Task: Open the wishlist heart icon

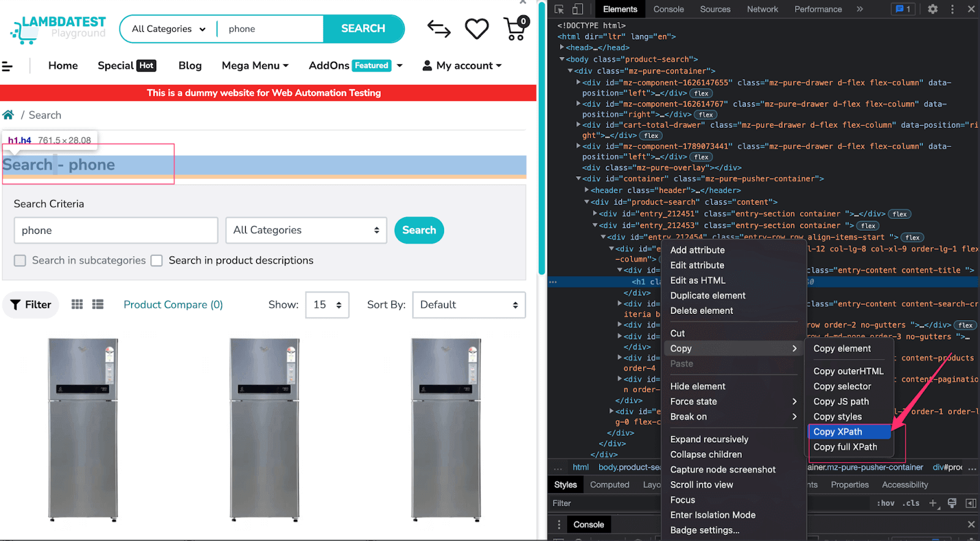Action: (x=477, y=29)
